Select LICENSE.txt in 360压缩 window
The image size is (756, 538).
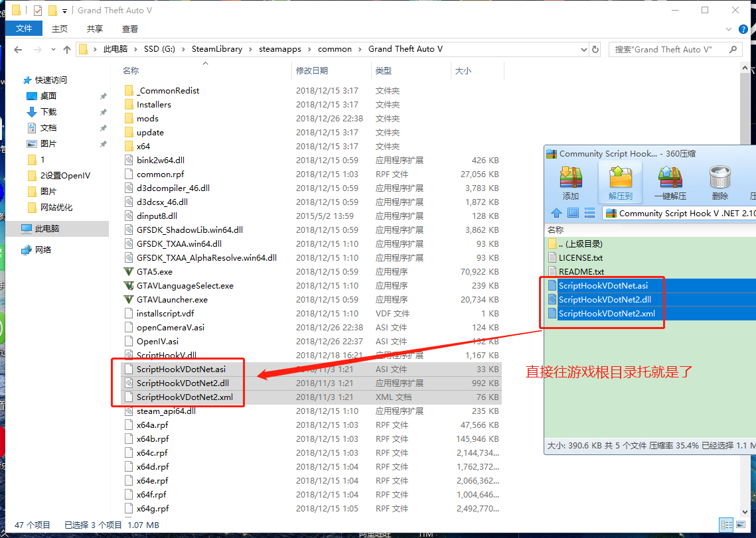[x=581, y=258]
